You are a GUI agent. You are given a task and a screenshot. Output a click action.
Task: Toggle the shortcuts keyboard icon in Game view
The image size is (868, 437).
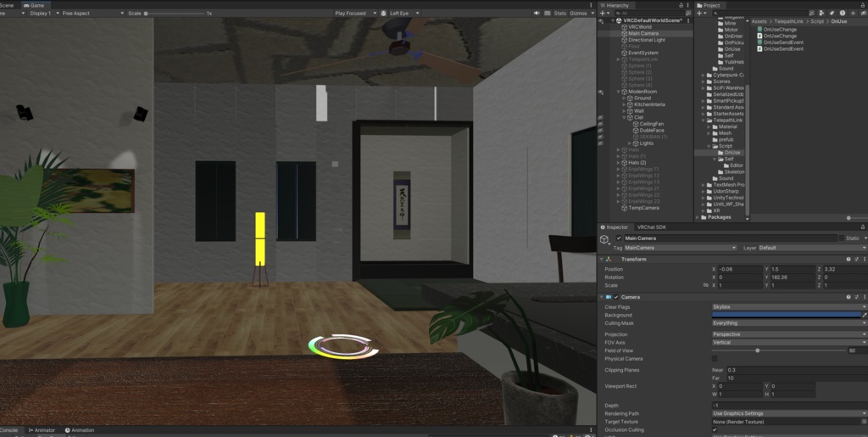pyautogui.click(x=548, y=13)
